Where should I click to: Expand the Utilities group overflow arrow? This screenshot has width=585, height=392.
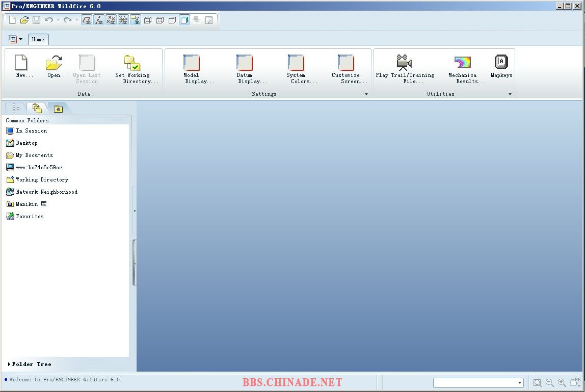point(510,94)
